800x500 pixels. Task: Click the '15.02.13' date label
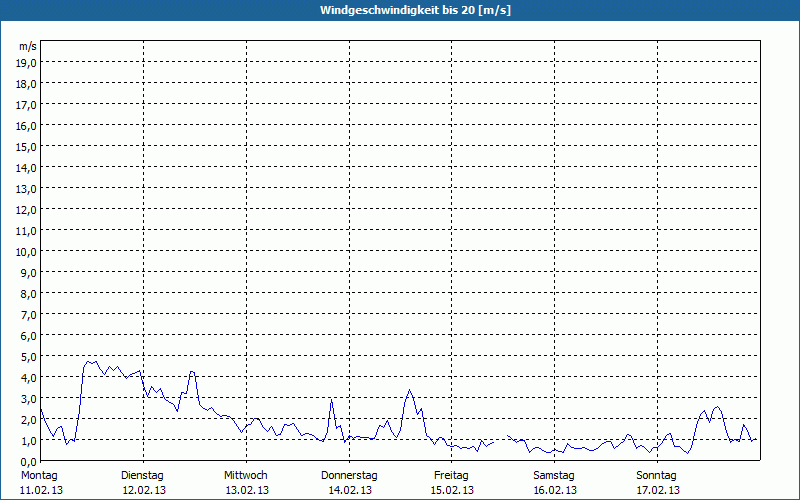click(452, 490)
